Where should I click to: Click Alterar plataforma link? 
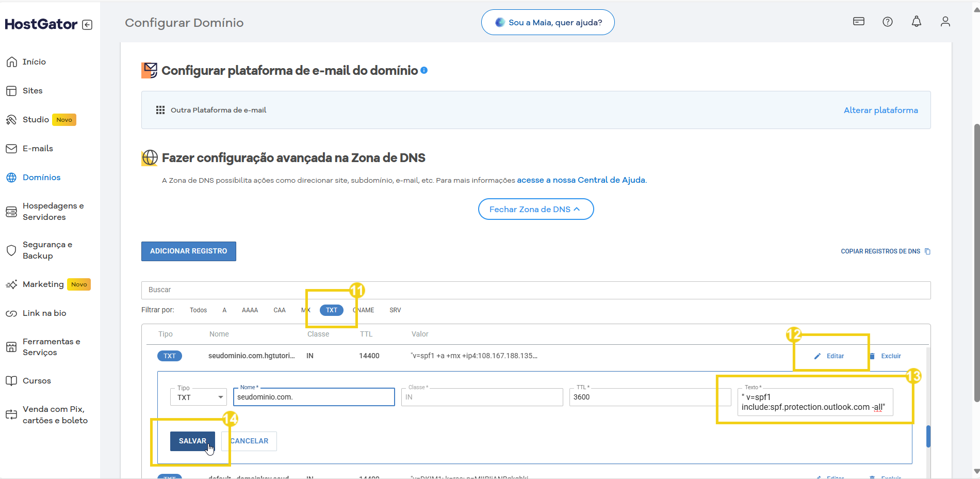point(881,110)
